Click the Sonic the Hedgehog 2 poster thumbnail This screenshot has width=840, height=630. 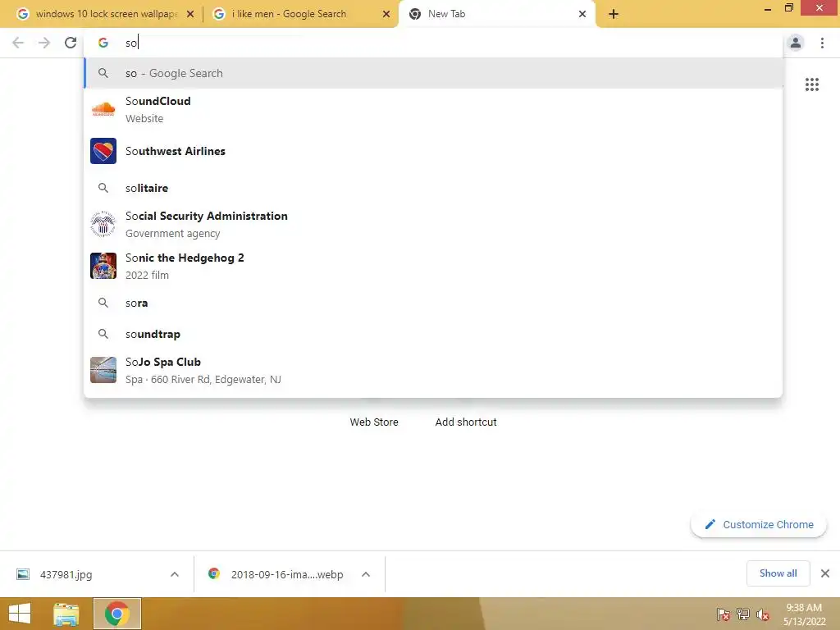[x=103, y=266]
